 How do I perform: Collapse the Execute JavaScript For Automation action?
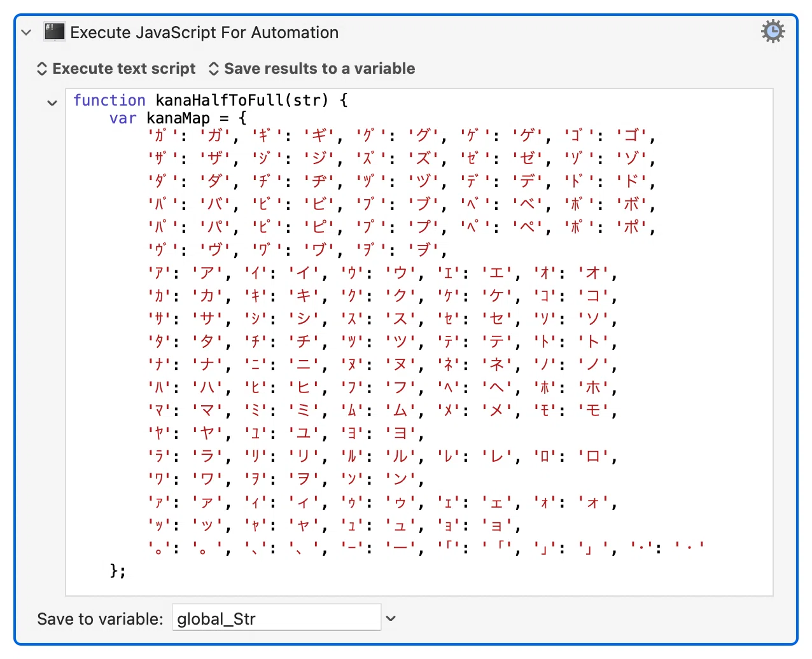coord(26,32)
